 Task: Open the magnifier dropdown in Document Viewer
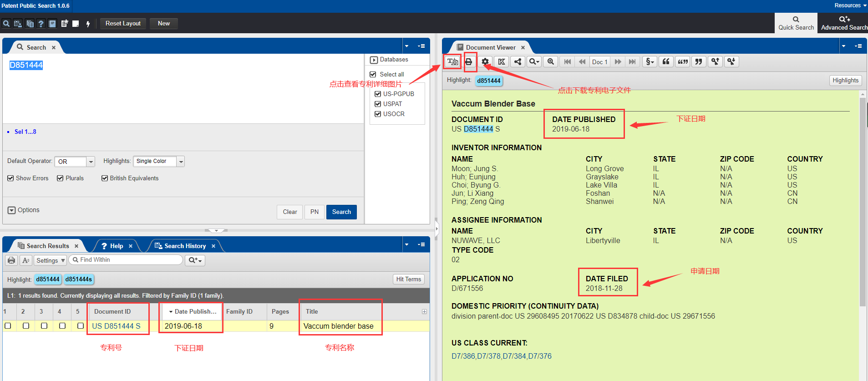point(534,62)
